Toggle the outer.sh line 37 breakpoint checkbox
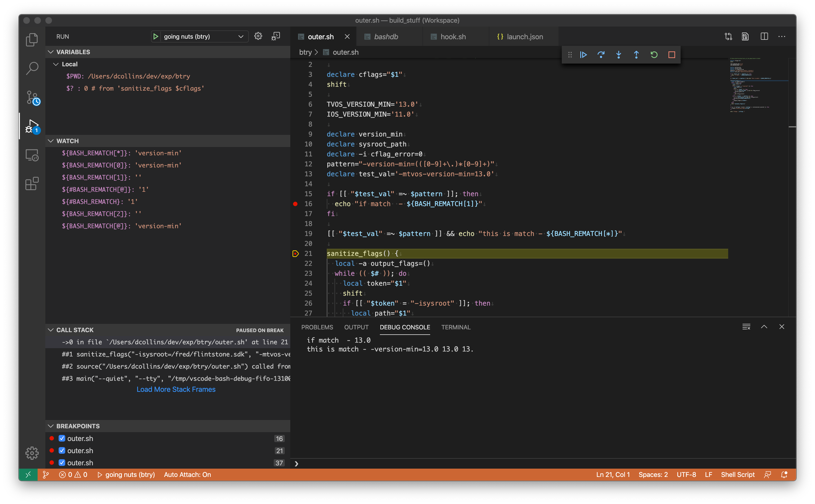 pyautogui.click(x=62, y=463)
